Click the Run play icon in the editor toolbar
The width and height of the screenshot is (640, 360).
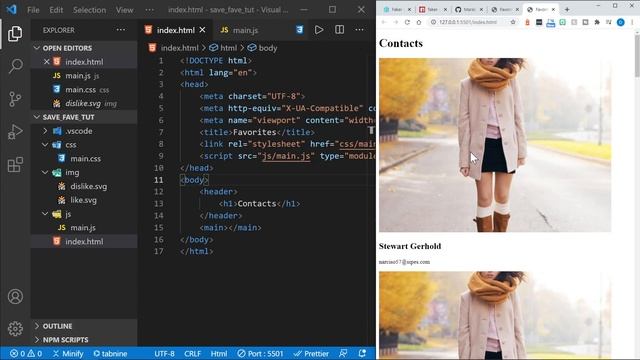coord(319,30)
